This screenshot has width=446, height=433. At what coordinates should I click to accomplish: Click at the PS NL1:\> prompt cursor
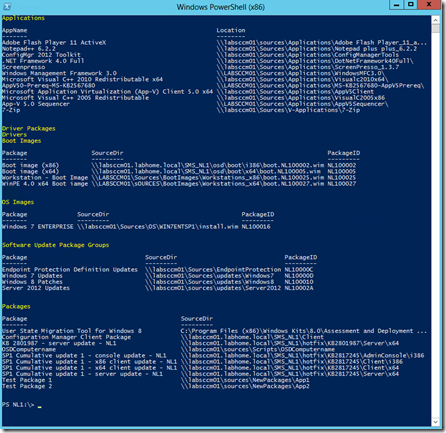(39, 406)
